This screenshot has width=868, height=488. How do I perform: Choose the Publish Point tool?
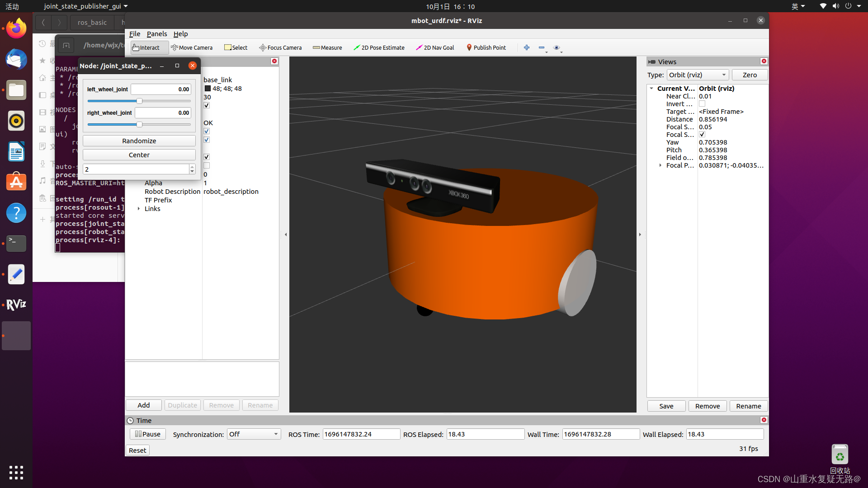click(486, 47)
